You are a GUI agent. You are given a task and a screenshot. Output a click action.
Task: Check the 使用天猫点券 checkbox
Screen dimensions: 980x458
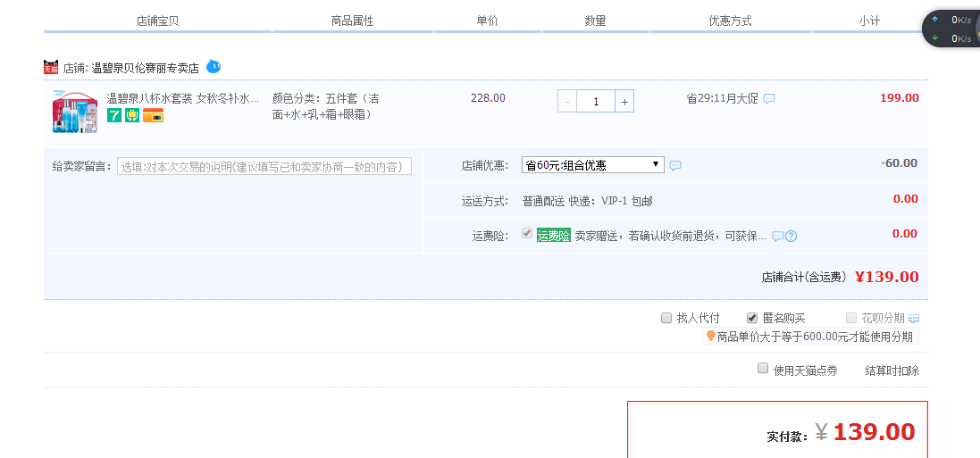[x=763, y=369]
